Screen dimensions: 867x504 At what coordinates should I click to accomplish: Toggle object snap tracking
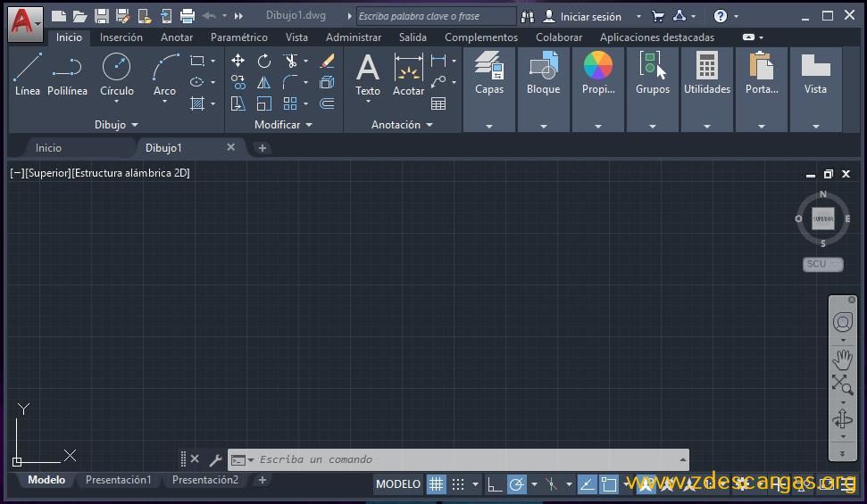tap(587, 484)
